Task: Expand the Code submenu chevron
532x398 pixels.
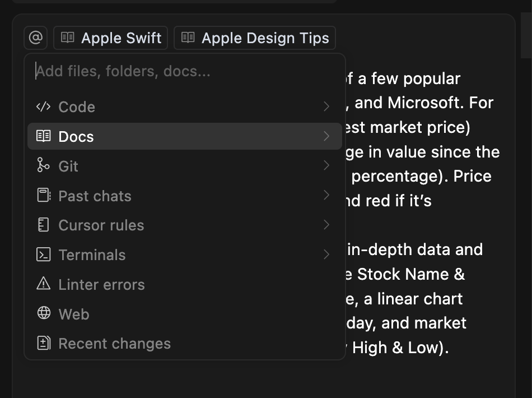Action: pyautogui.click(x=326, y=107)
